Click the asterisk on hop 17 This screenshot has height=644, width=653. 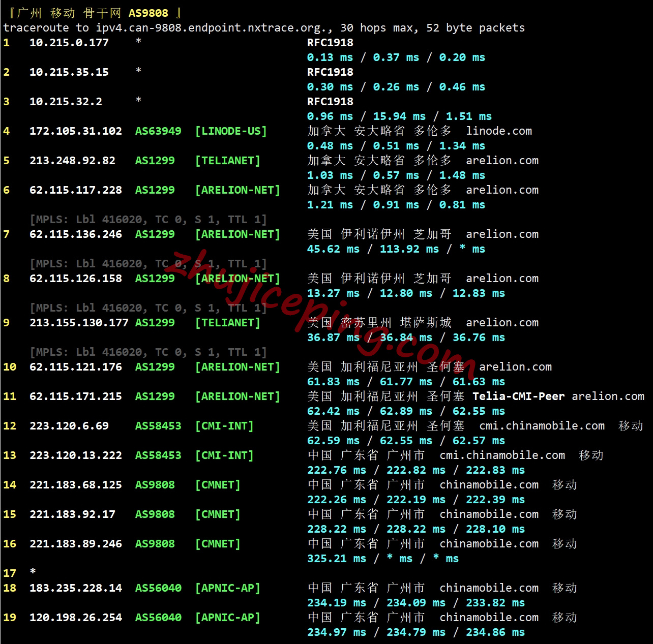[33, 572]
